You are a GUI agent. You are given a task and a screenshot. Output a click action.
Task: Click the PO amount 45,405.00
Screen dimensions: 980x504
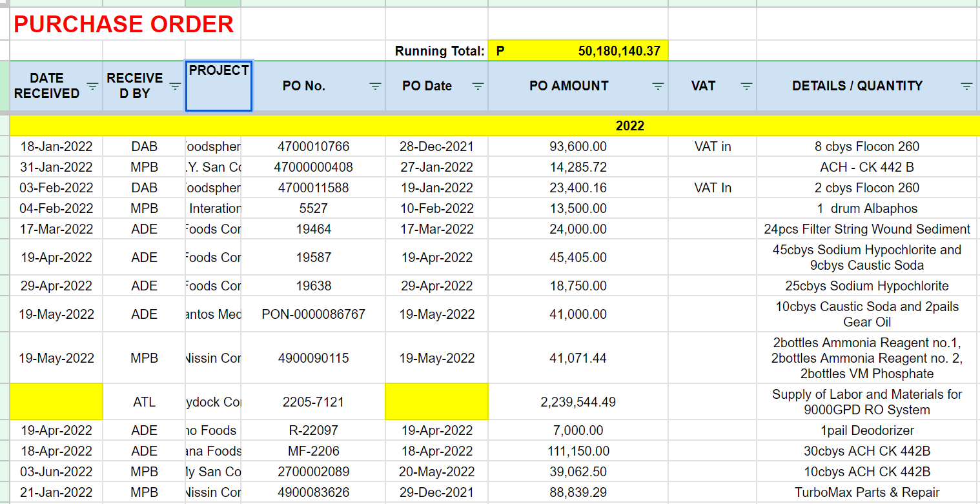click(x=578, y=257)
